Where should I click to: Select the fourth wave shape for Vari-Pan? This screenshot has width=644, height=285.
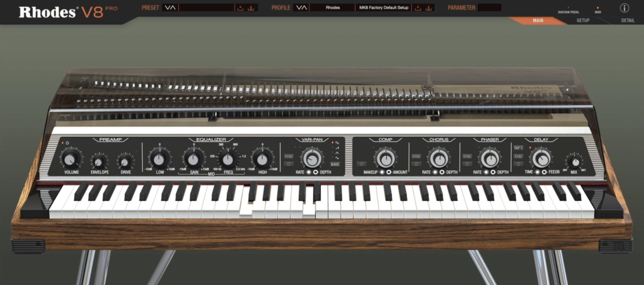(x=337, y=158)
